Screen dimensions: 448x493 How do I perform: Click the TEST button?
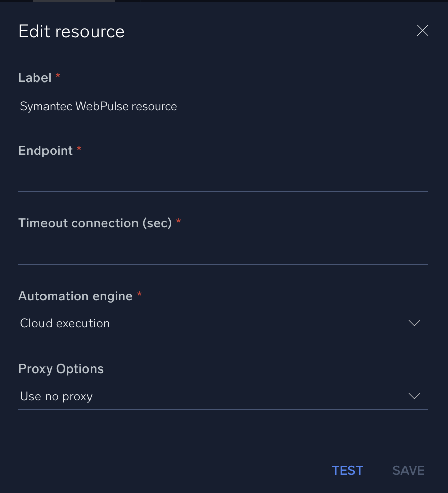(347, 470)
